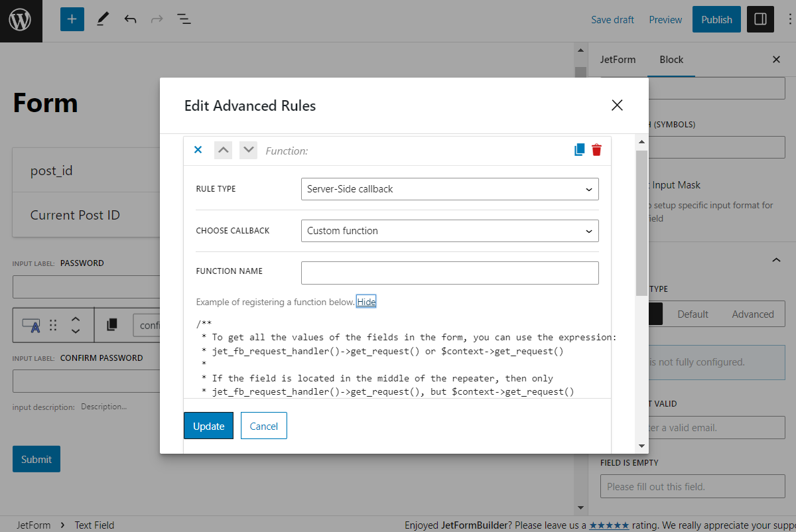Switch to the Block tab
796x532 pixels.
coord(671,59)
